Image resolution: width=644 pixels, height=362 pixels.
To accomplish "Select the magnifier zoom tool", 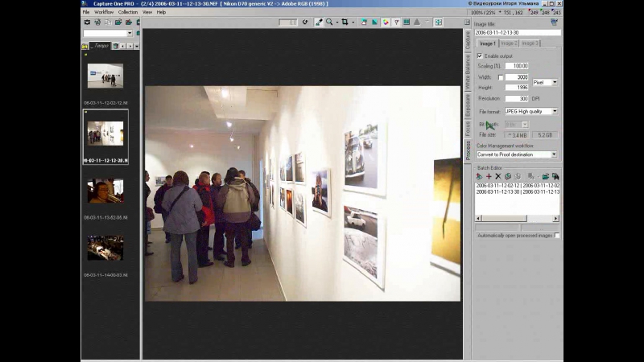I will click(x=329, y=23).
